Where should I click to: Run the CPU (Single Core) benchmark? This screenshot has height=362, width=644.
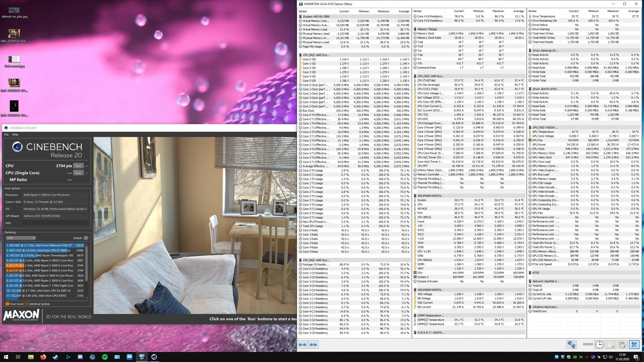(x=78, y=173)
